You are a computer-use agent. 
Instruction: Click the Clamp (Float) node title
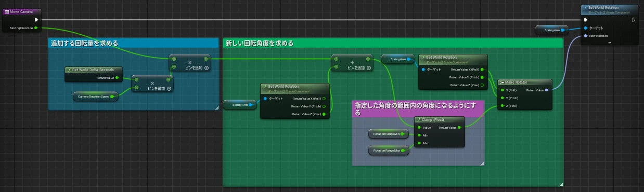[432, 120]
